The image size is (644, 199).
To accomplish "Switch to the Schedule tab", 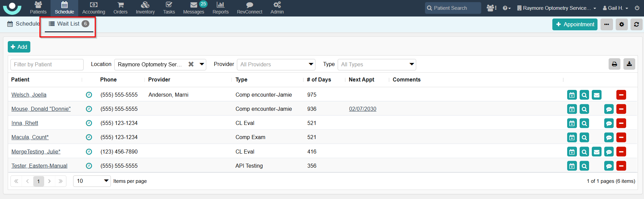I will pyautogui.click(x=24, y=24).
